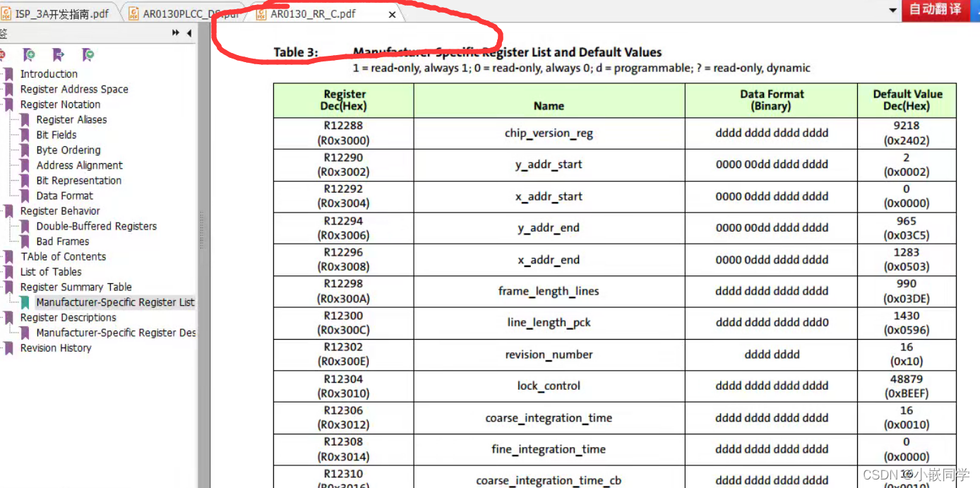The height and width of the screenshot is (488, 980).
Task: Click the PDF file icon on AR0130PLCC tab
Action: 133,13
